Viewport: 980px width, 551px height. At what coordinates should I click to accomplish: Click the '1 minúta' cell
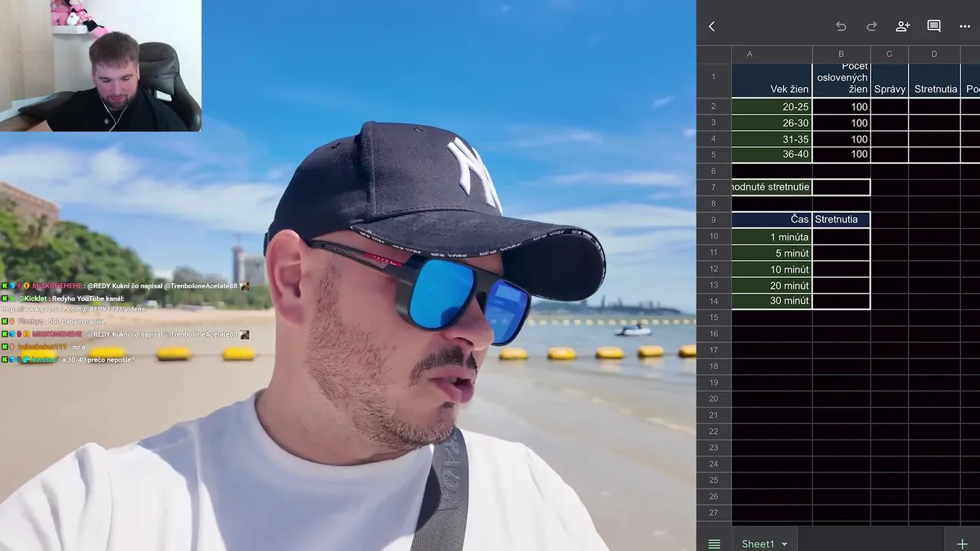[x=772, y=236]
